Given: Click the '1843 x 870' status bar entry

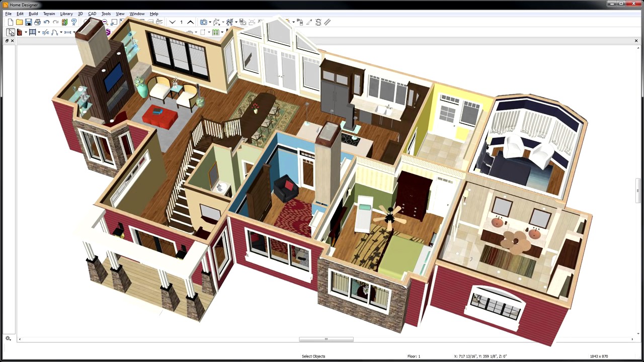Looking at the screenshot, I should click(x=598, y=356).
